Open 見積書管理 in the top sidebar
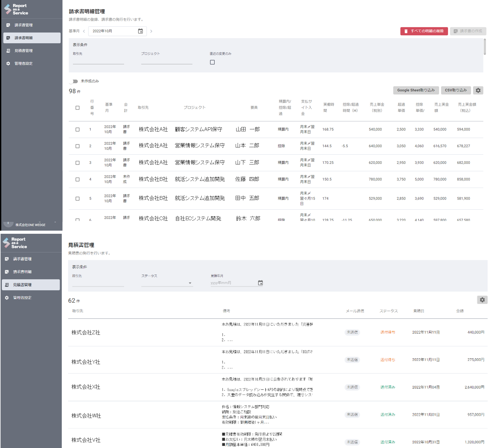This screenshot has height=448, width=492. click(24, 51)
